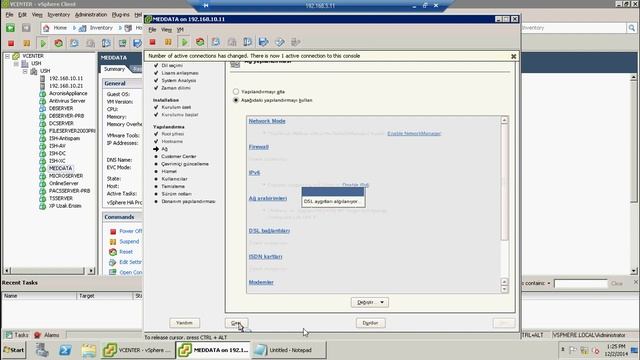Click red stop icon in vSphere Client toolbar

tap(11, 43)
